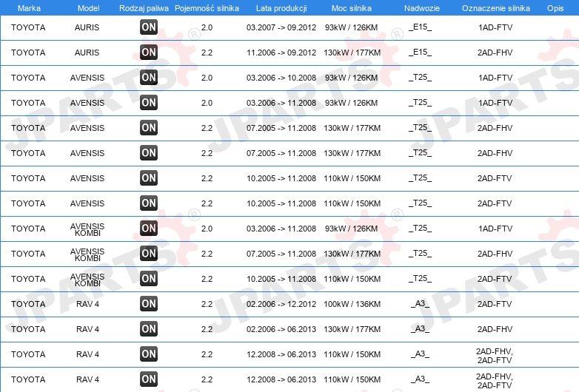
Task: Click the Nadwozie column header
Action: pyautogui.click(x=422, y=8)
